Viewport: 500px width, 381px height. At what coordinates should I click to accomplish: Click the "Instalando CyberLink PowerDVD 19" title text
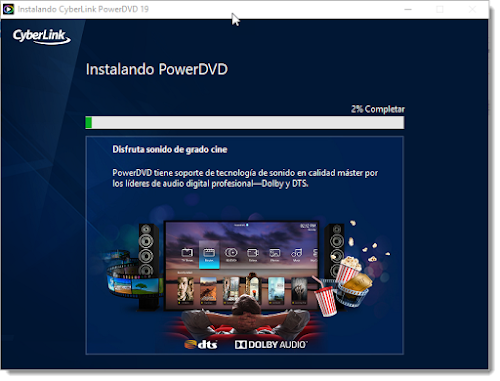click(83, 9)
